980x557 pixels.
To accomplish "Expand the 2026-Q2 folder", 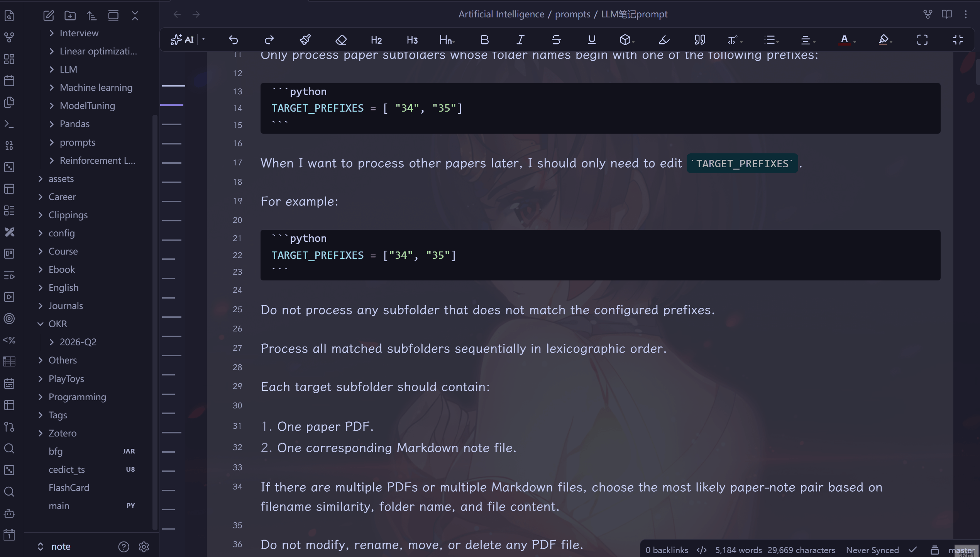I will 52,342.
